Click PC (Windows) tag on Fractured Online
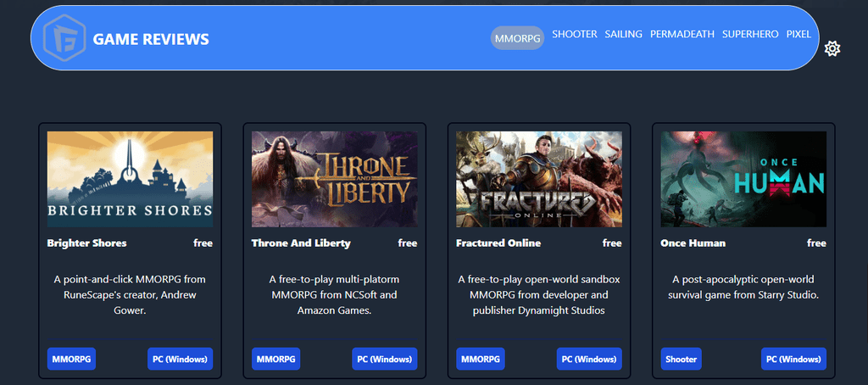868x385 pixels. (589, 359)
